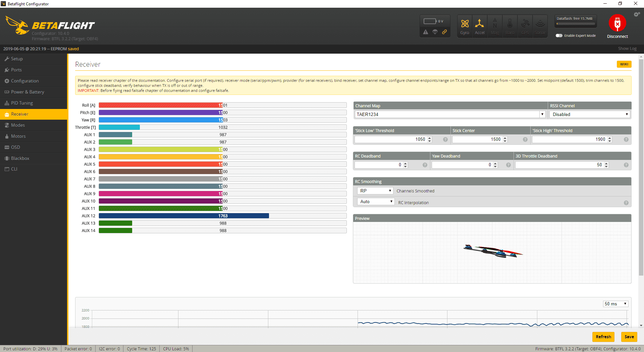The image size is (644, 352).
Task: Open the PID Tuning tab
Action: click(x=34, y=103)
